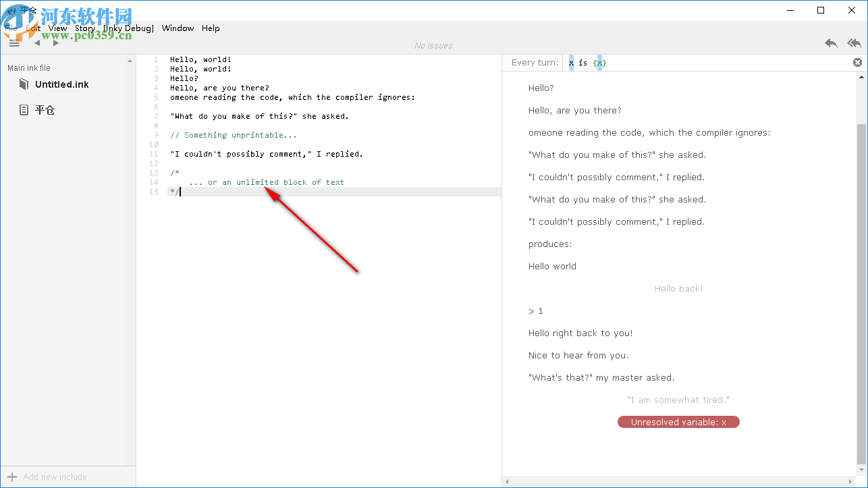
Task: Click 'Nice to hear from you.' in preview
Action: (x=578, y=355)
